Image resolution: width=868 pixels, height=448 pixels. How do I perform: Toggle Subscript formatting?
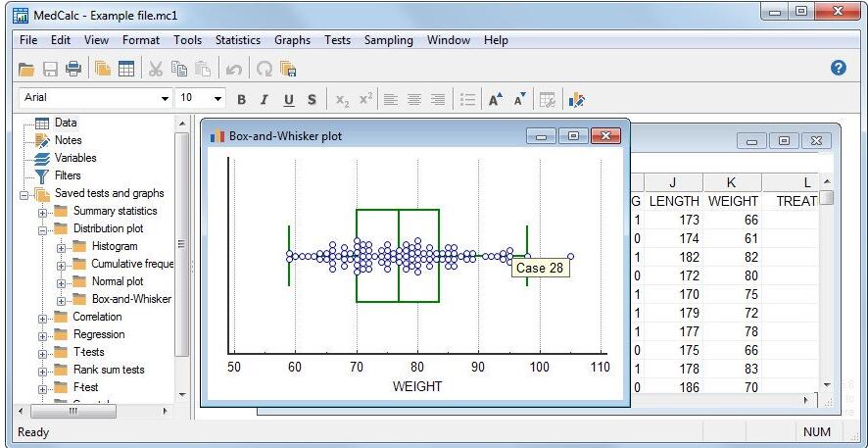(x=342, y=100)
